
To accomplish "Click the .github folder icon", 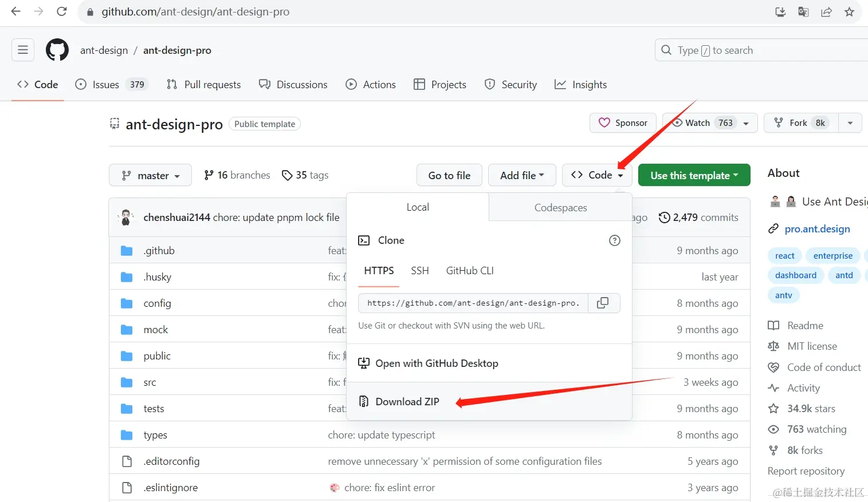I will coord(127,251).
